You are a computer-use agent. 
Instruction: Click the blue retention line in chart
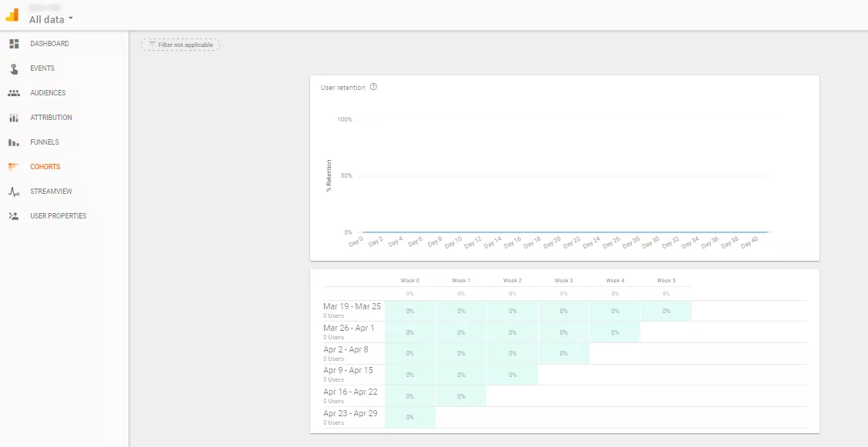[563, 232]
